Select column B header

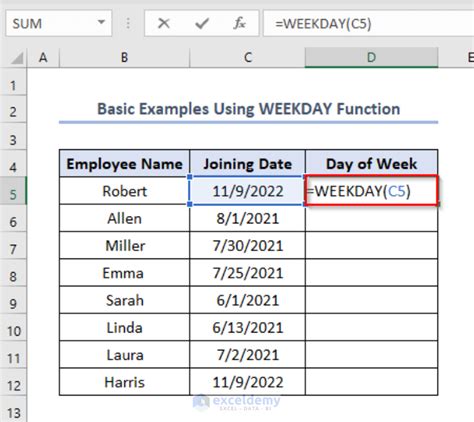[125, 58]
